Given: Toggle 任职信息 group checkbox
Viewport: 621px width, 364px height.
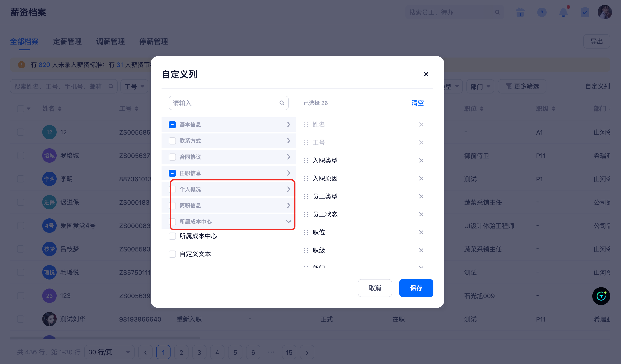Looking at the screenshot, I should click(172, 173).
